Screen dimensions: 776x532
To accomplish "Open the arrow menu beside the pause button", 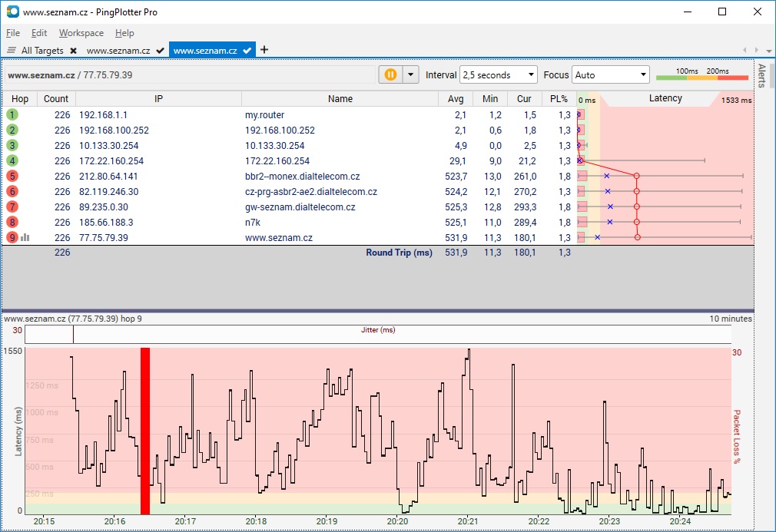I will click(411, 74).
